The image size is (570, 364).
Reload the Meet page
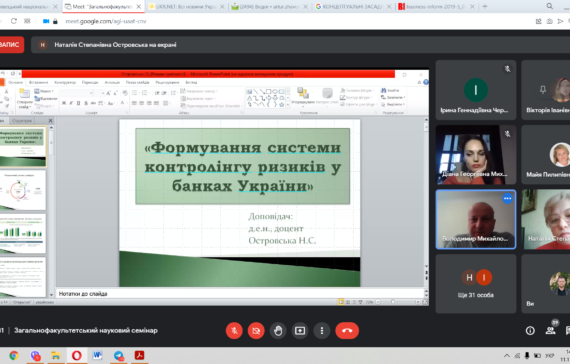14,21
